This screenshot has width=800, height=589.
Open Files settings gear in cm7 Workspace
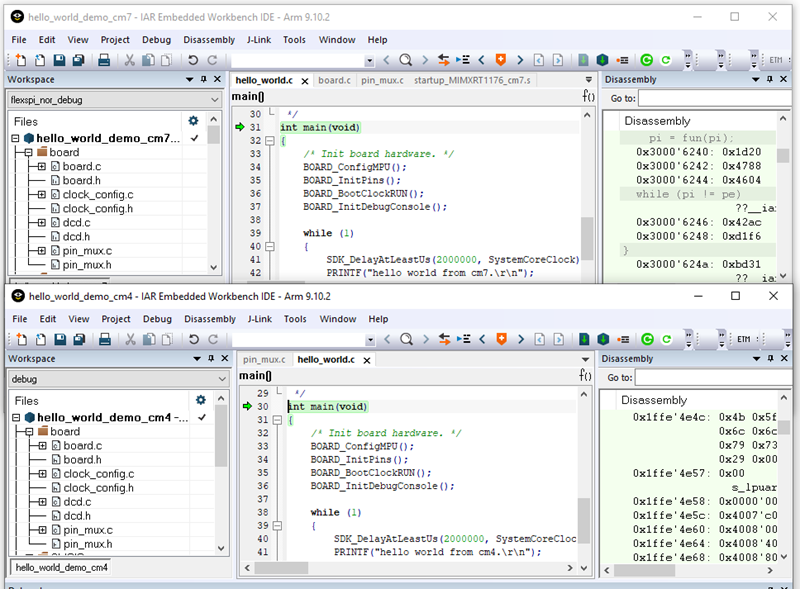point(193,121)
